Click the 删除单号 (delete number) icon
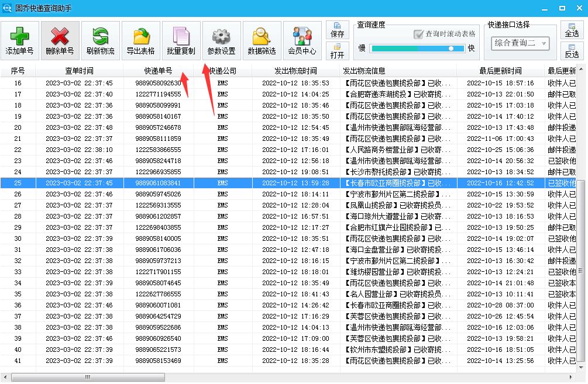The height and width of the screenshot is (384, 588). [x=60, y=39]
